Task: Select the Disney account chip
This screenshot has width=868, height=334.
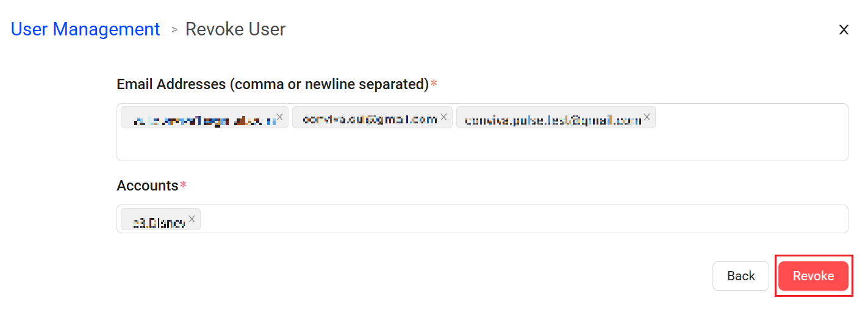Action: tap(160, 219)
